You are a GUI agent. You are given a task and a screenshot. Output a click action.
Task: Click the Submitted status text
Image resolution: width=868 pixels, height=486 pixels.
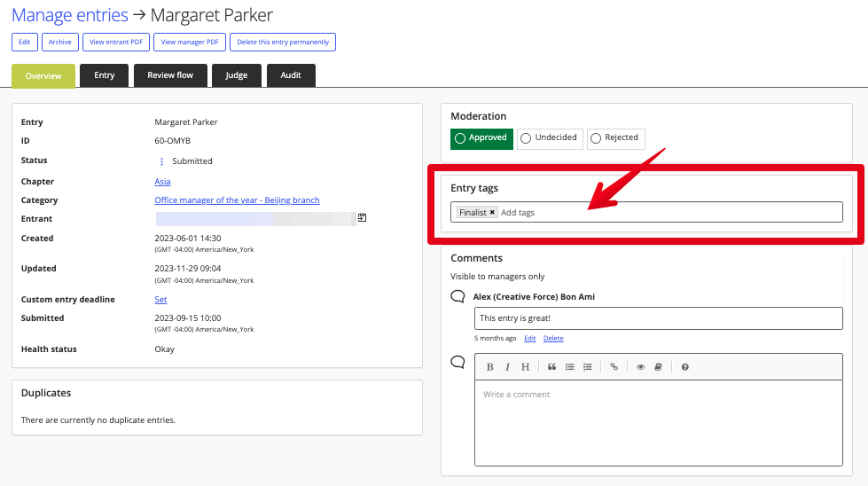192,161
